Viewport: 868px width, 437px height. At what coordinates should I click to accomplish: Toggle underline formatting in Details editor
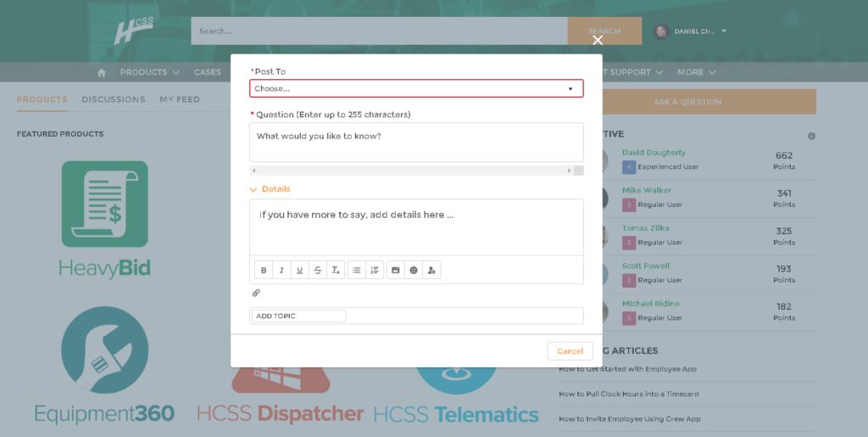299,271
